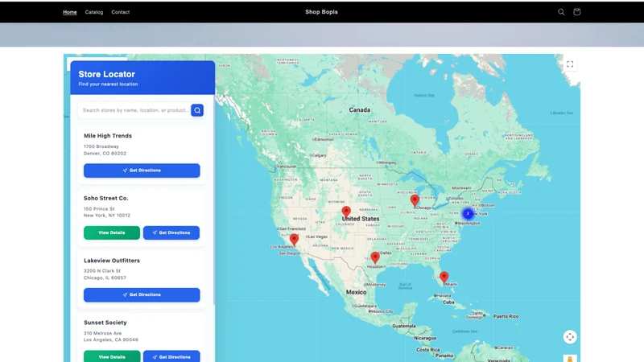
Task: Open the shopping cart icon
Action: (576, 12)
